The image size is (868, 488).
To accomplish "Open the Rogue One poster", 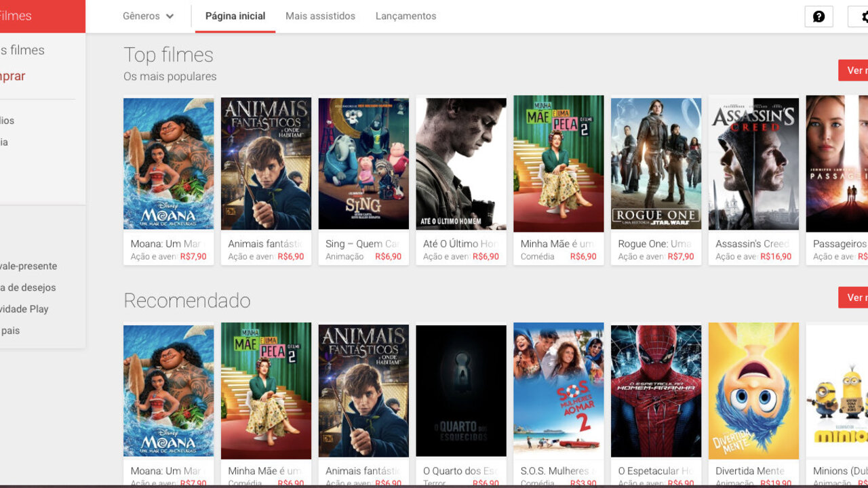I will (656, 163).
